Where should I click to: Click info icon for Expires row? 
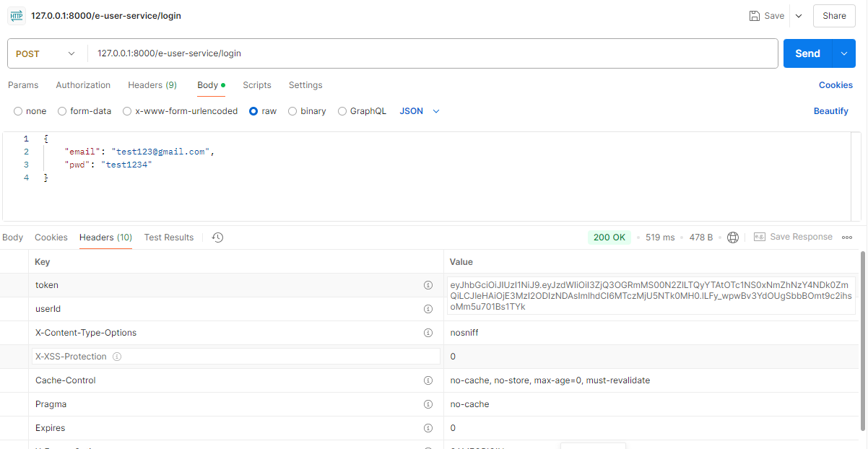428,428
